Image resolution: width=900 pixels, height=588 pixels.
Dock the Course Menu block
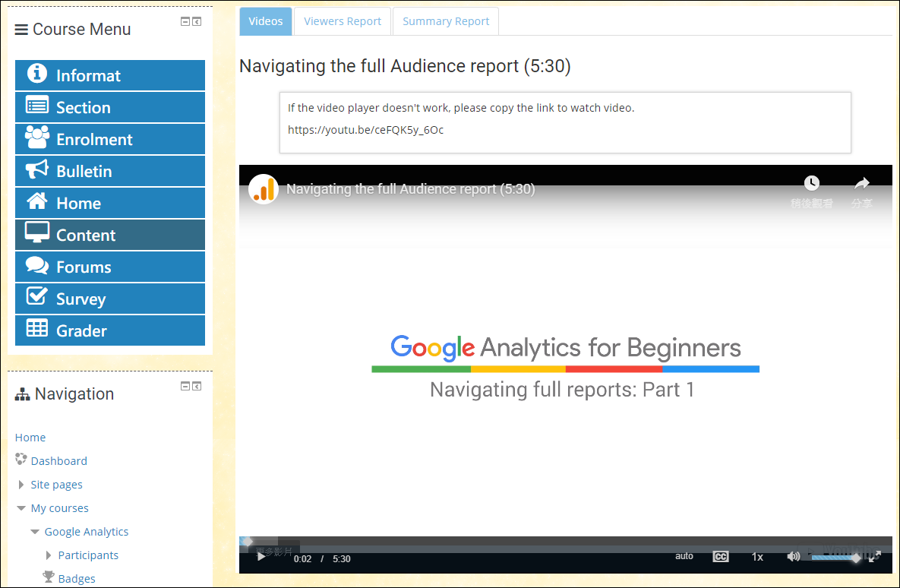point(197,22)
